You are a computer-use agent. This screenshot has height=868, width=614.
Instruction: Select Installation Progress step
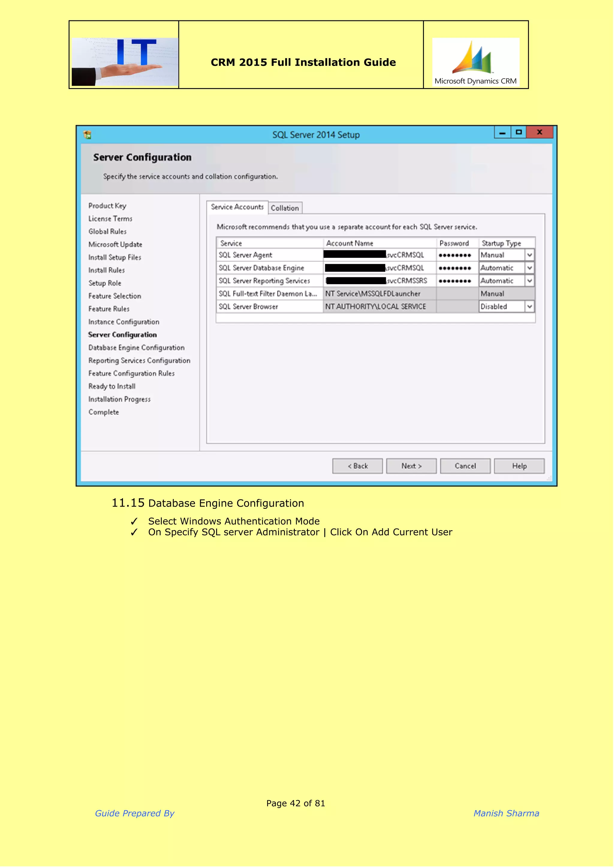click(x=120, y=399)
